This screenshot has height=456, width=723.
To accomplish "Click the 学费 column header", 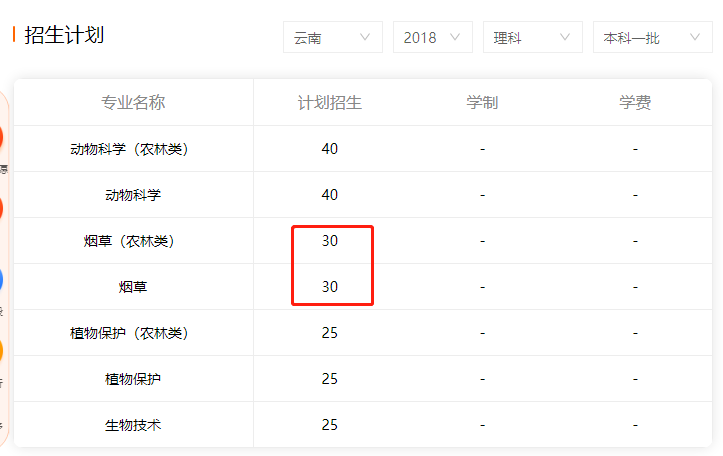I will pyautogui.click(x=635, y=102).
